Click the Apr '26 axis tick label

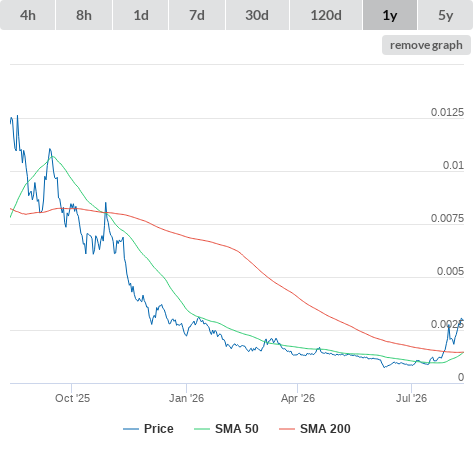[298, 398]
